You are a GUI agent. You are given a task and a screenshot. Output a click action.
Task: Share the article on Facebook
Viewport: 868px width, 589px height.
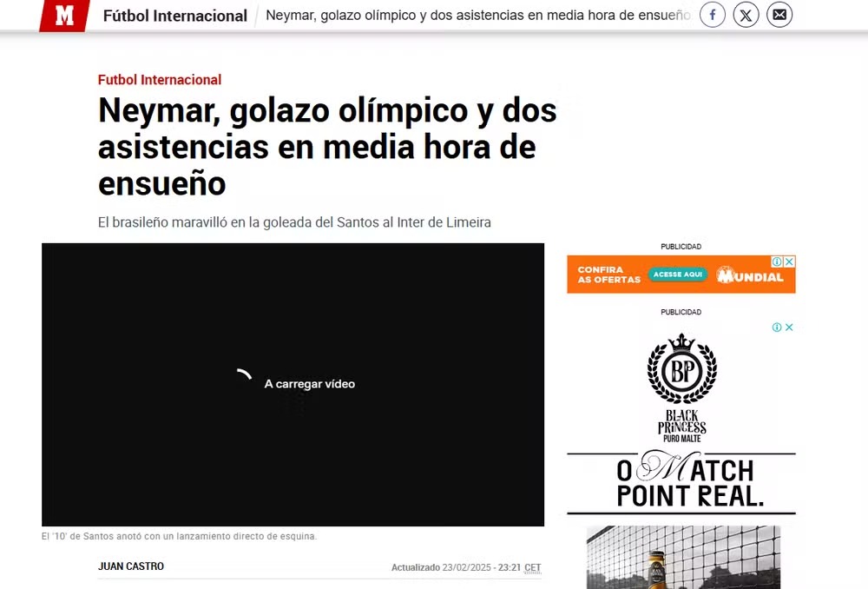[713, 15]
